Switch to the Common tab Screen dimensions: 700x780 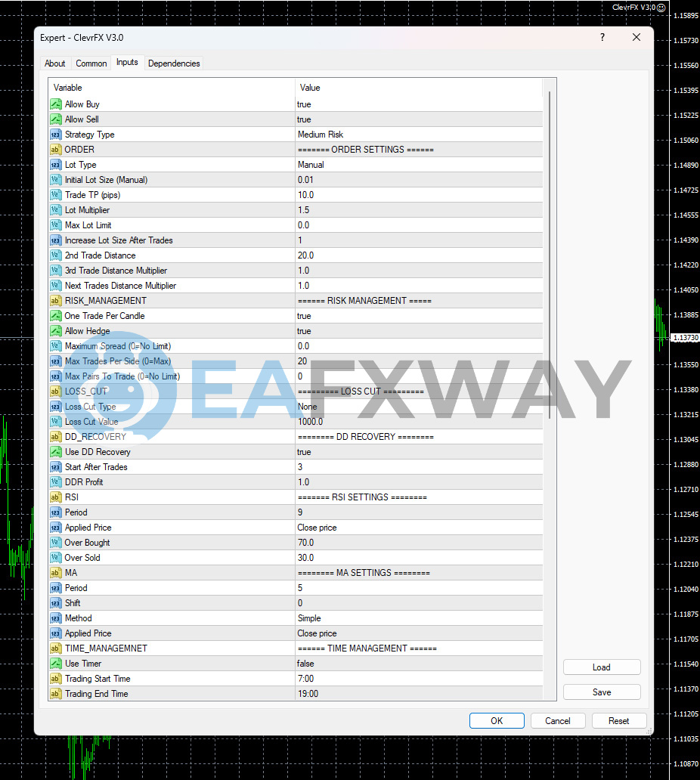(x=91, y=63)
